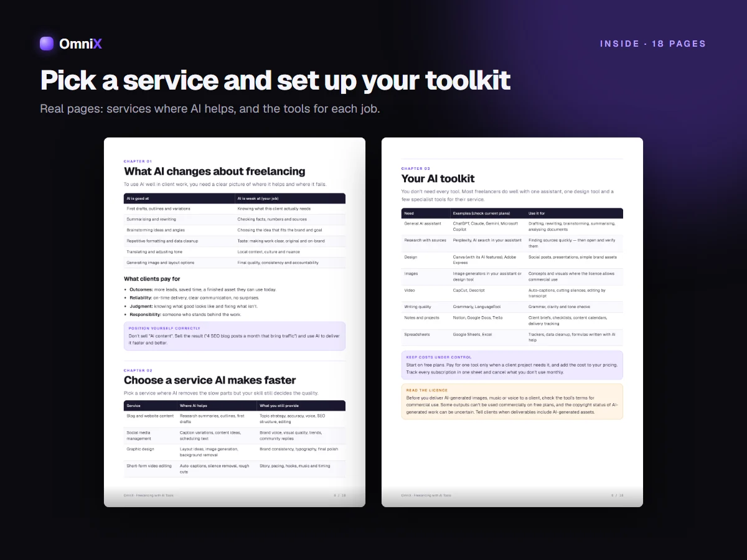
Task: Click the 'Blog and website content' row label
Action: click(150, 416)
